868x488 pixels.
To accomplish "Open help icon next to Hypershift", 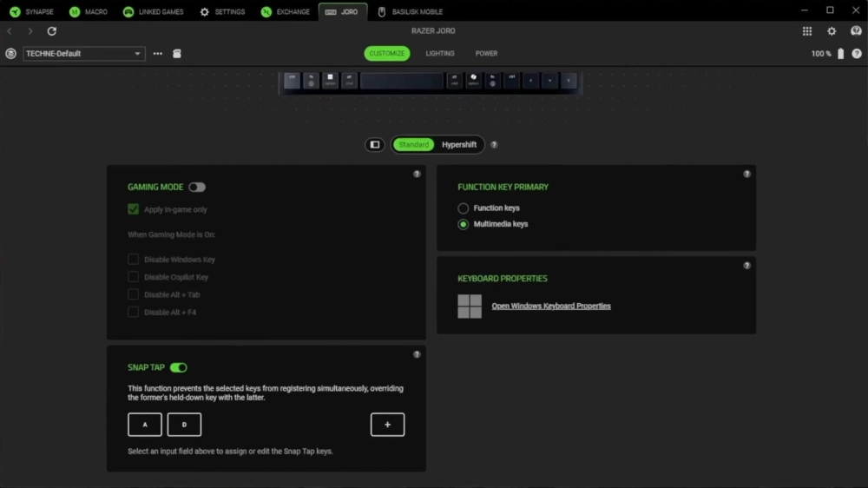I will coord(494,144).
